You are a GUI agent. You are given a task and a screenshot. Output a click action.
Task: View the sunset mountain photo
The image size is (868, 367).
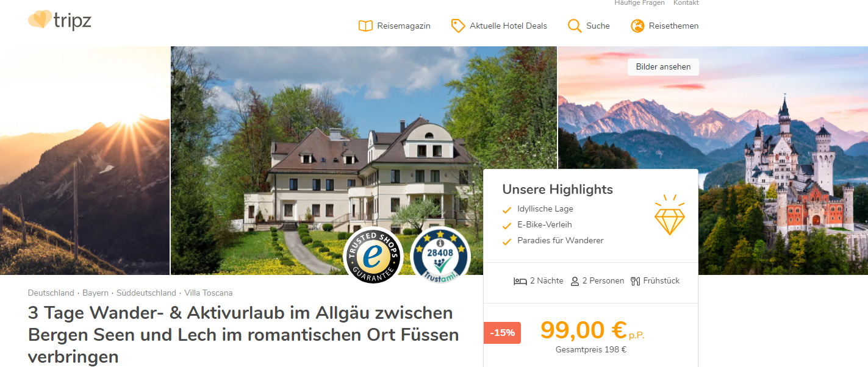click(x=85, y=160)
